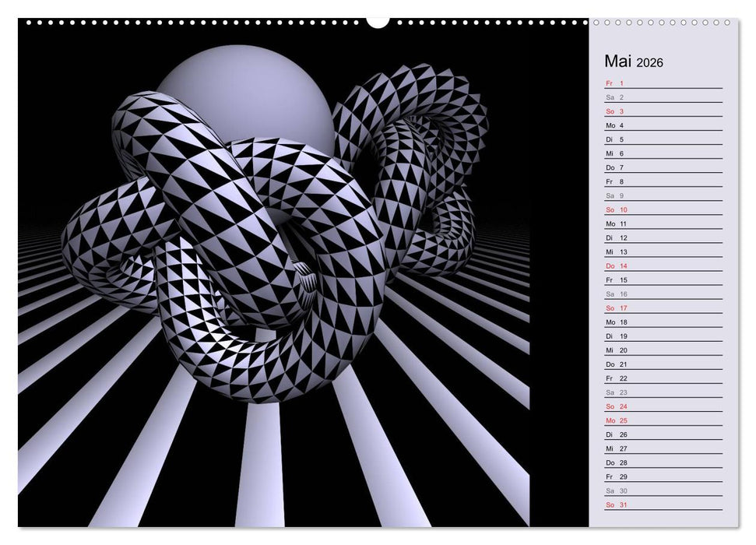Select the Sa 30 date row
Image resolution: width=756 pixels, height=545 pixels.
(x=663, y=490)
